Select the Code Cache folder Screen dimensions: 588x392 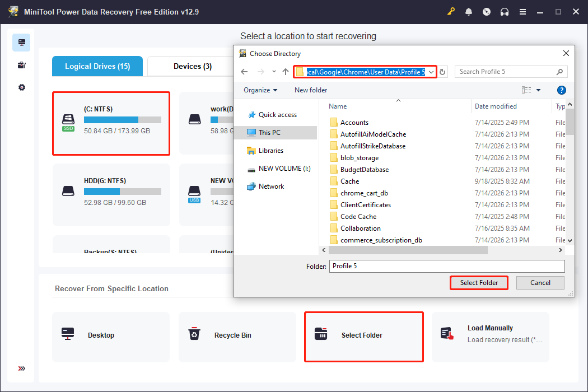[358, 217]
